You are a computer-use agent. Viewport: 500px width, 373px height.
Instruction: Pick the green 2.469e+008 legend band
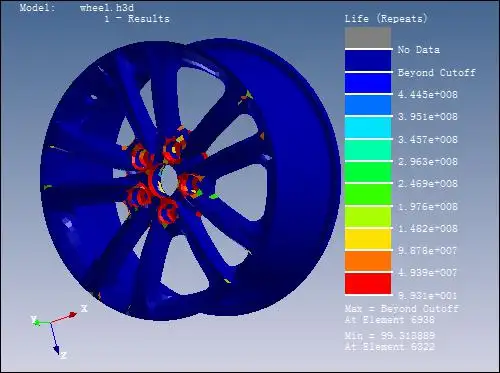pyautogui.click(x=368, y=172)
